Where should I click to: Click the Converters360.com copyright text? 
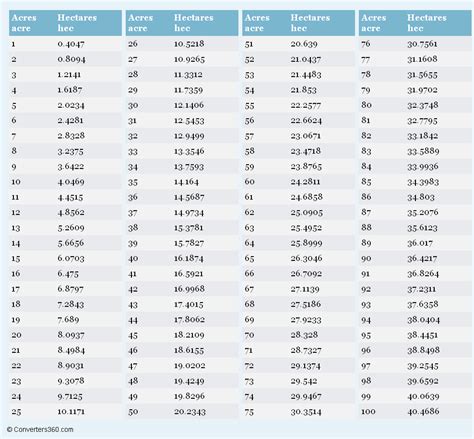(x=40, y=429)
